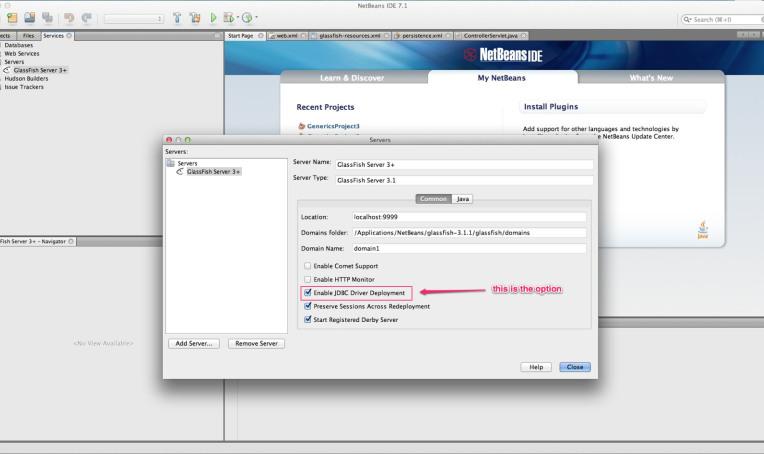Click the Build Project hammer icon
764x454 pixels.
(x=177, y=18)
